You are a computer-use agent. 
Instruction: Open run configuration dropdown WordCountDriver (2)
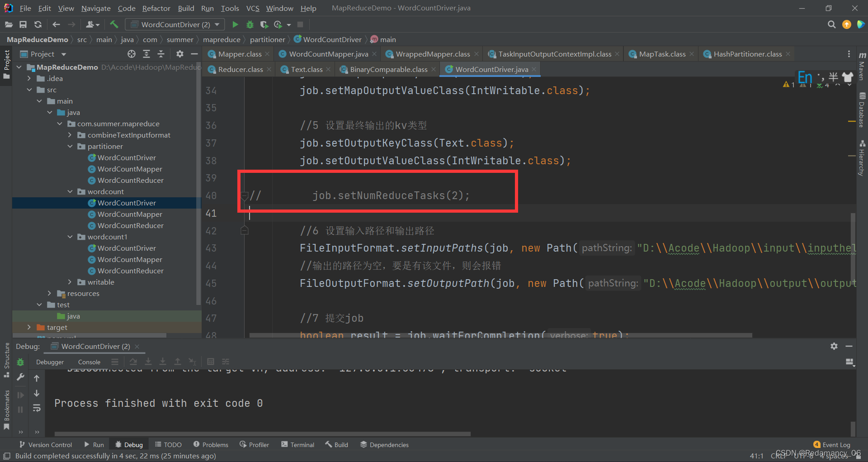pyautogui.click(x=175, y=24)
